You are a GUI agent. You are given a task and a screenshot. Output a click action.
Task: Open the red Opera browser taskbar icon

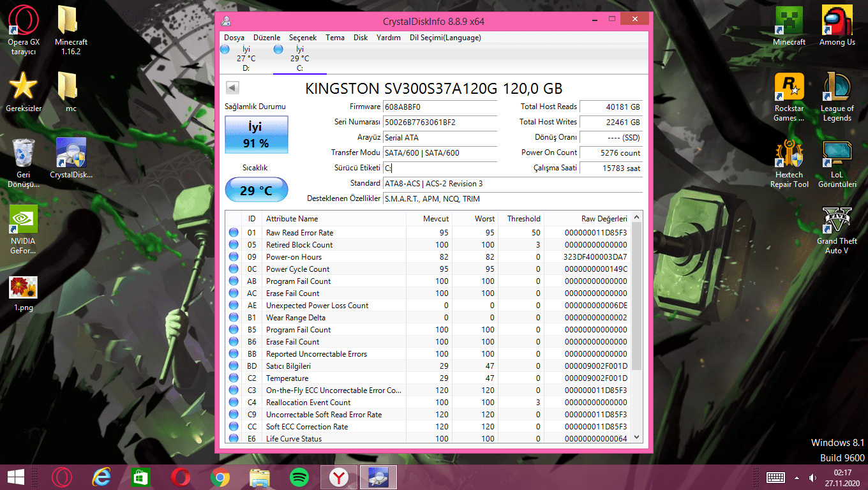(181, 477)
